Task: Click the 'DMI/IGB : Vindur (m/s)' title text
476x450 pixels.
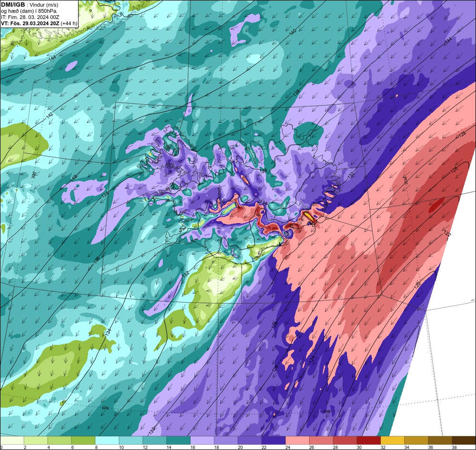Action: 30,5
